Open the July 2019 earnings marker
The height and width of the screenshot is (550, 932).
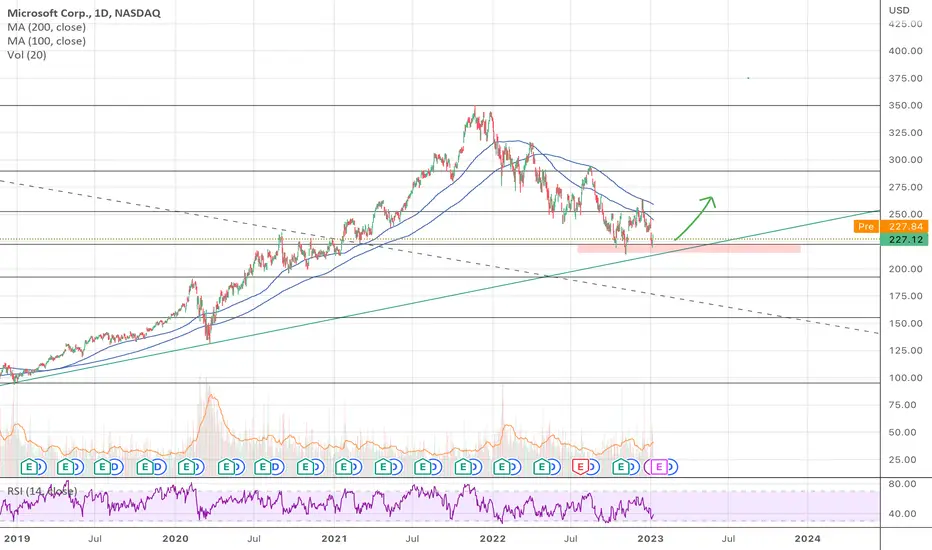pos(102,467)
